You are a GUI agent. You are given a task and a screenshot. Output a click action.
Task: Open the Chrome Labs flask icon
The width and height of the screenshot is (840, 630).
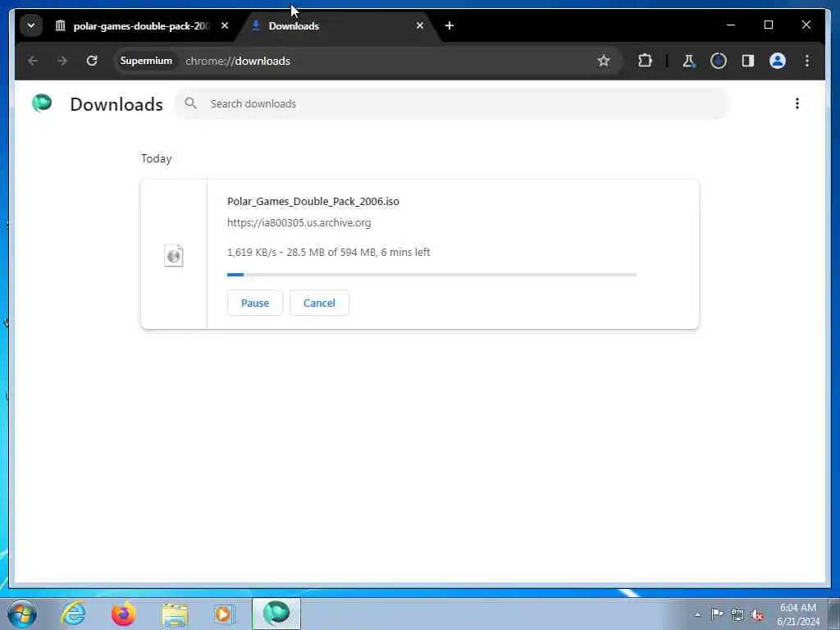coord(689,61)
